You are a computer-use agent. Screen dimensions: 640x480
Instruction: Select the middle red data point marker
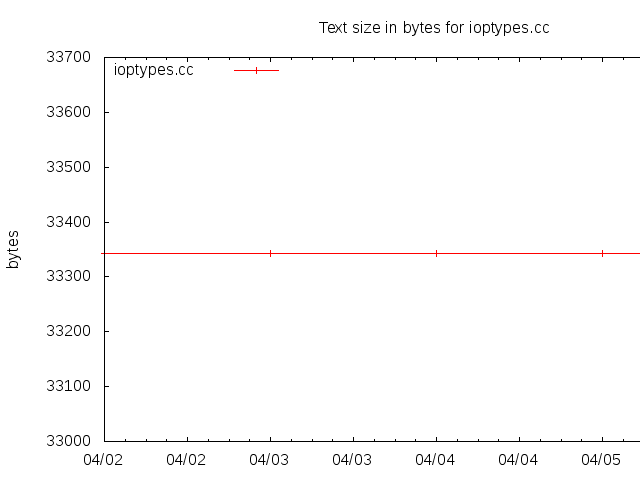(436, 253)
